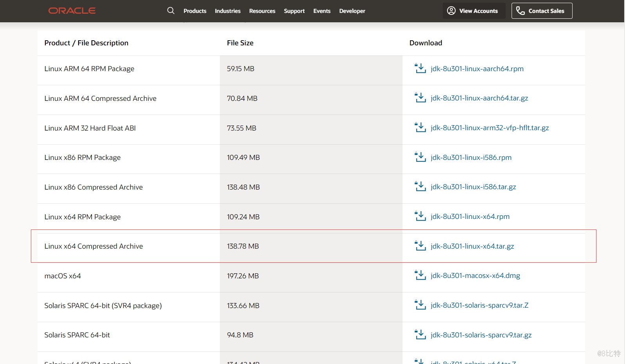The height and width of the screenshot is (364, 625).
Task: Click download icon beside jdk-8u301-linux-x64.tar.gz
Action: (x=420, y=246)
